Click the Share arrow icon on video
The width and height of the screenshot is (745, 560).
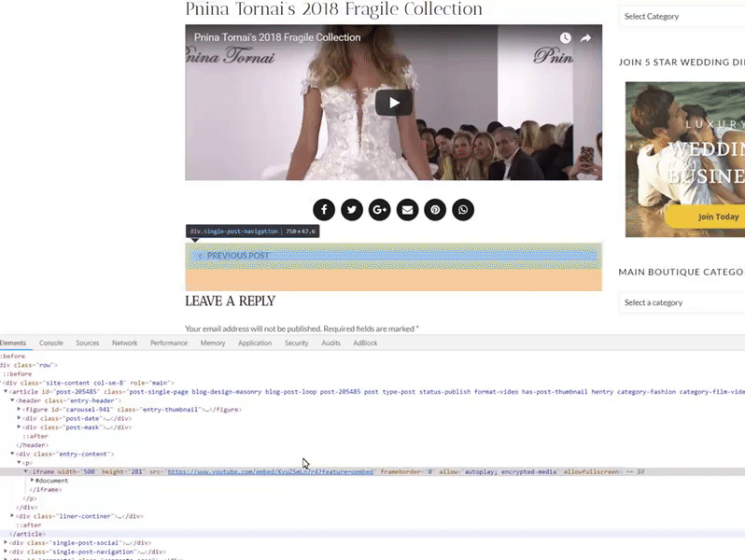[x=585, y=38]
